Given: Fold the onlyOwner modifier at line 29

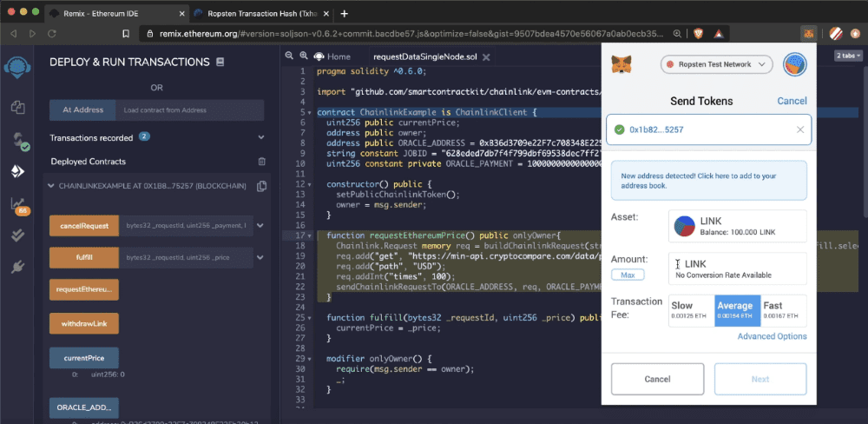Looking at the screenshot, I should tap(310, 359).
